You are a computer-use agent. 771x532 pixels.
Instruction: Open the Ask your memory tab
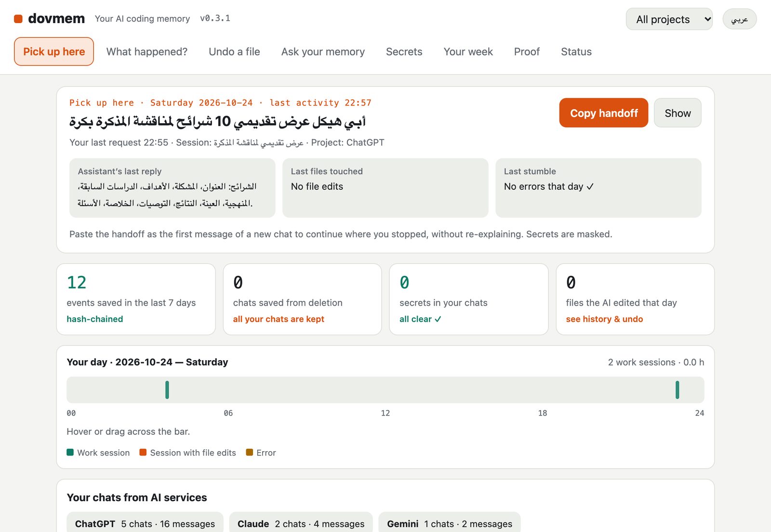click(x=323, y=52)
